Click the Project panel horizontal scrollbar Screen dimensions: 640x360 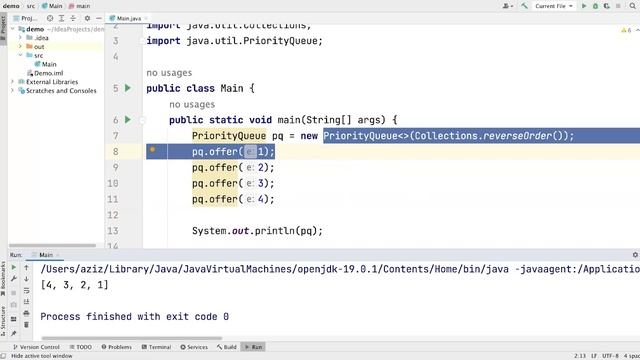tap(52, 246)
